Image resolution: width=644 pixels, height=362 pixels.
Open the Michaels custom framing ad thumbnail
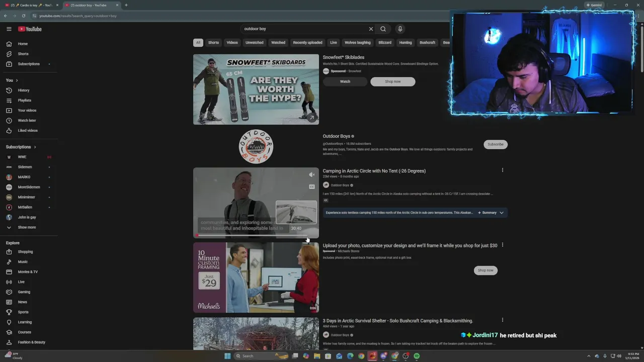click(x=256, y=278)
